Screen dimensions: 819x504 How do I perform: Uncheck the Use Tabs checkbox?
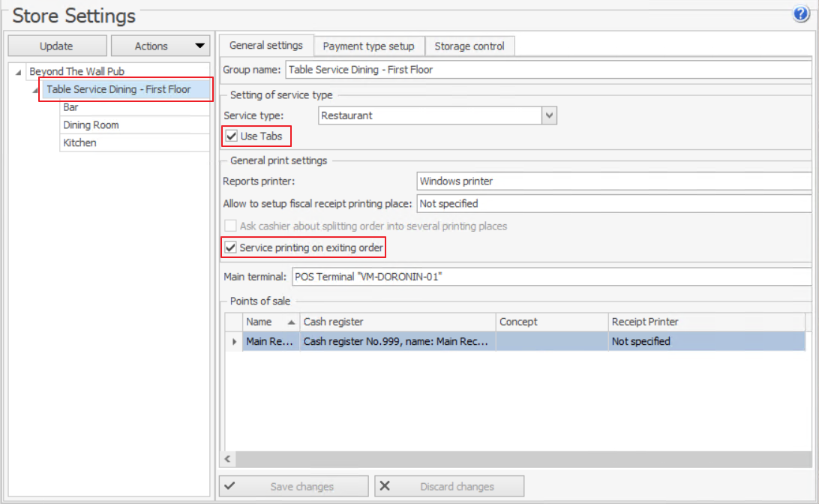tap(231, 136)
